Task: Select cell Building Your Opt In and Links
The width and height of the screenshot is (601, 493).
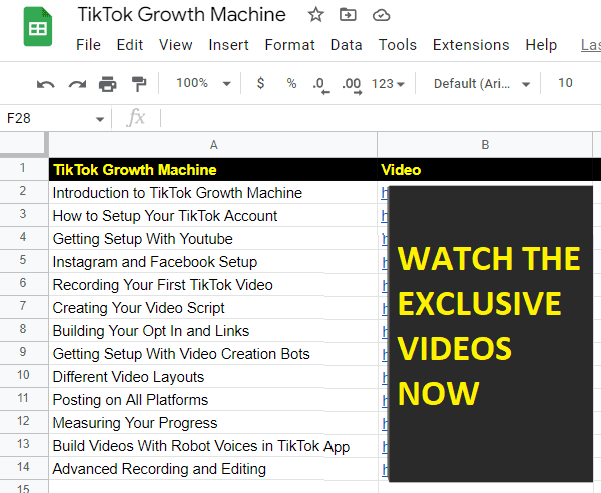Action: [213, 330]
